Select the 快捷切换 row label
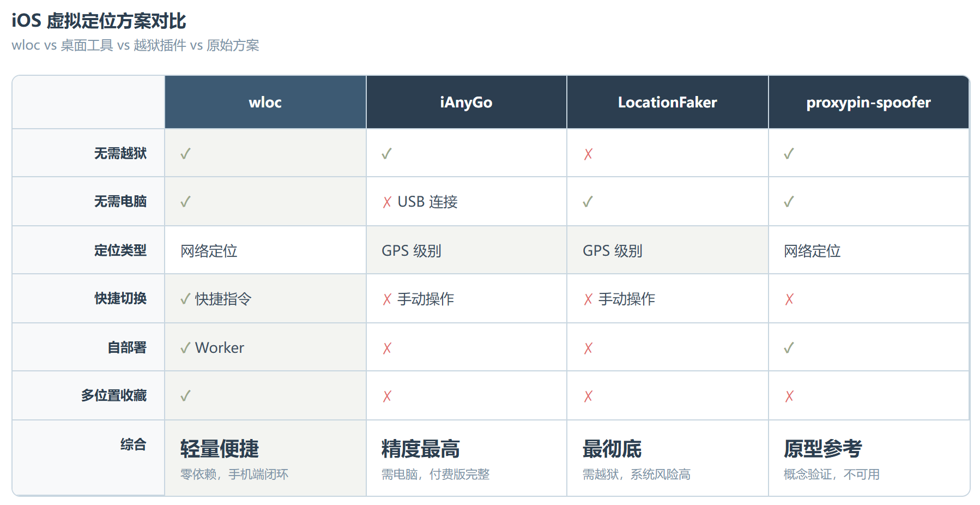Screen dimensions: 980x505 coord(120,298)
